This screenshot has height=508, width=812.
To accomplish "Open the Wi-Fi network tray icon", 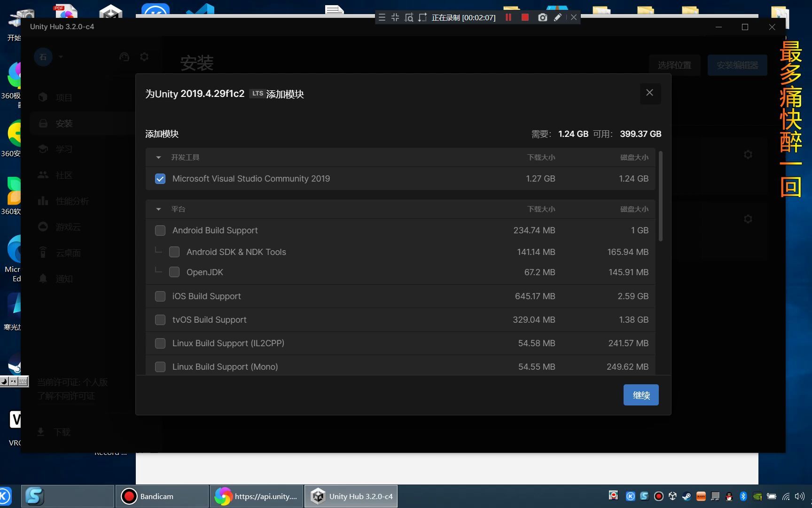I will click(x=786, y=496).
